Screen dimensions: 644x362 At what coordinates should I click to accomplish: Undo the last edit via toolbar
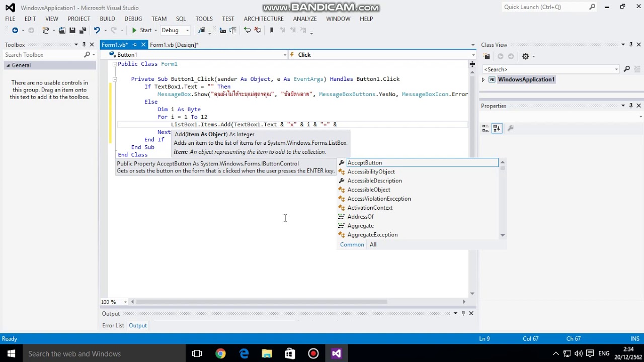click(x=97, y=31)
